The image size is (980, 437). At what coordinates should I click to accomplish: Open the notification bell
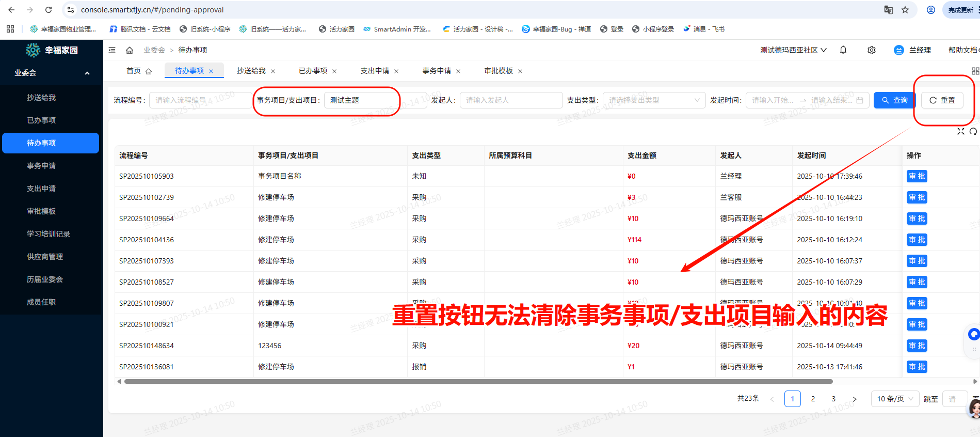point(843,50)
